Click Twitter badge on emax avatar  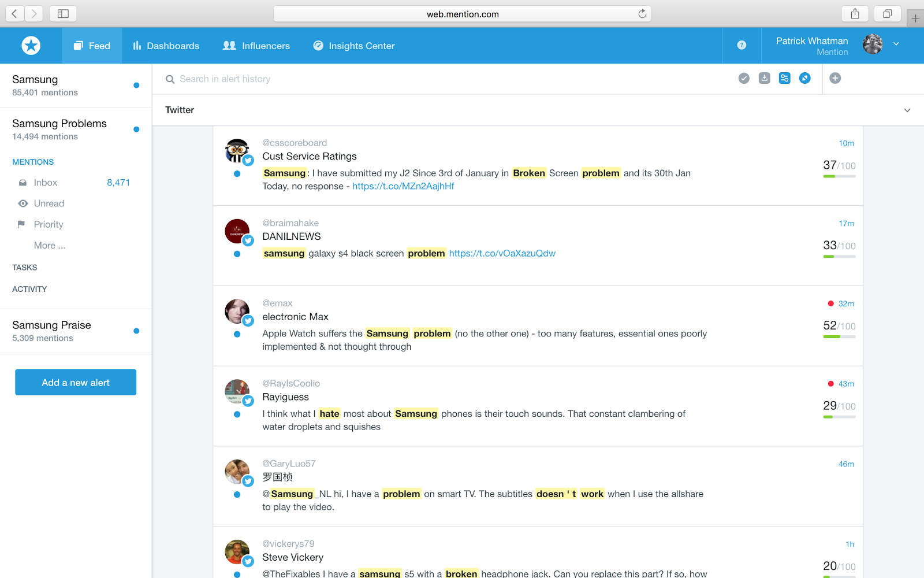[248, 321]
